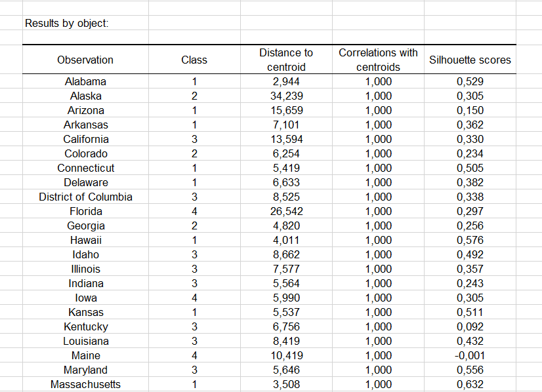Select Massachusetts silhouette score 0,632

point(470,385)
